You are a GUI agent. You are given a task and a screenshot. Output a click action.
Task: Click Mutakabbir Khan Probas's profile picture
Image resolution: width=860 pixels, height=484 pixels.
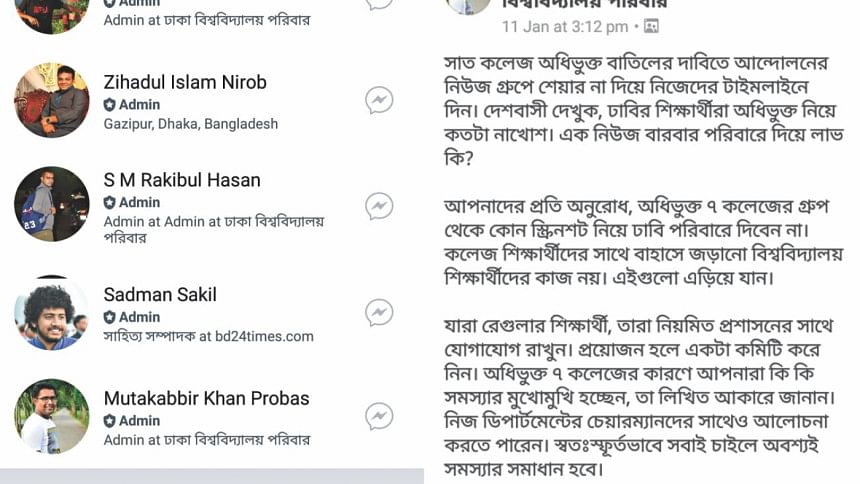pyautogui.click(x=52, y=416)
